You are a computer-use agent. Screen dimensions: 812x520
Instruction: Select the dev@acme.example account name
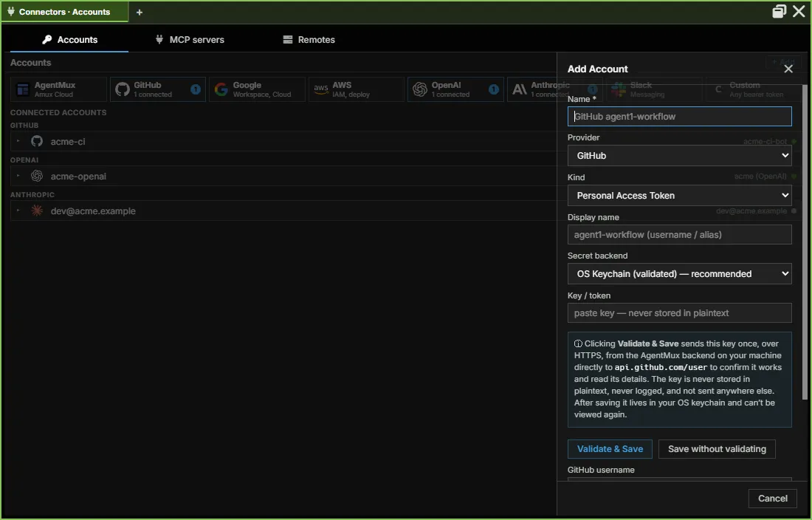coord(93,211)
